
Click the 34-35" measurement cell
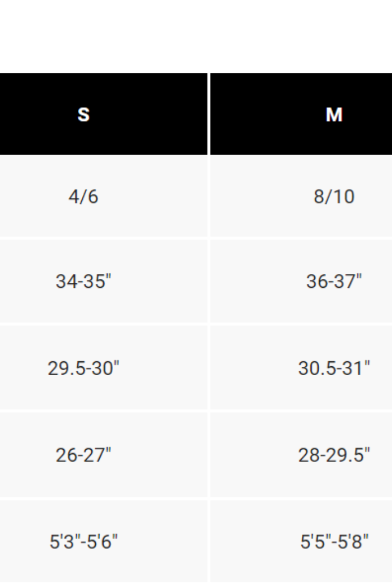pyautogui.click(x=83, y=281)
